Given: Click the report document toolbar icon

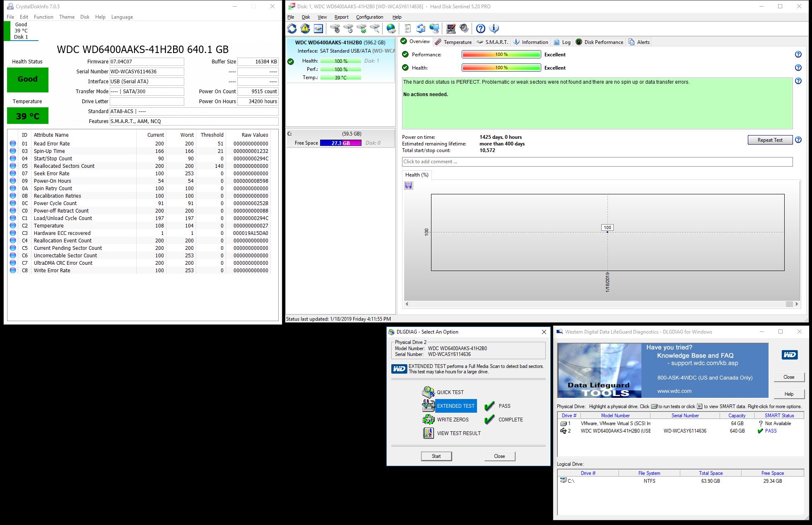Looking at the screenshot, I should pyautogui.click(x=407, y=29).
